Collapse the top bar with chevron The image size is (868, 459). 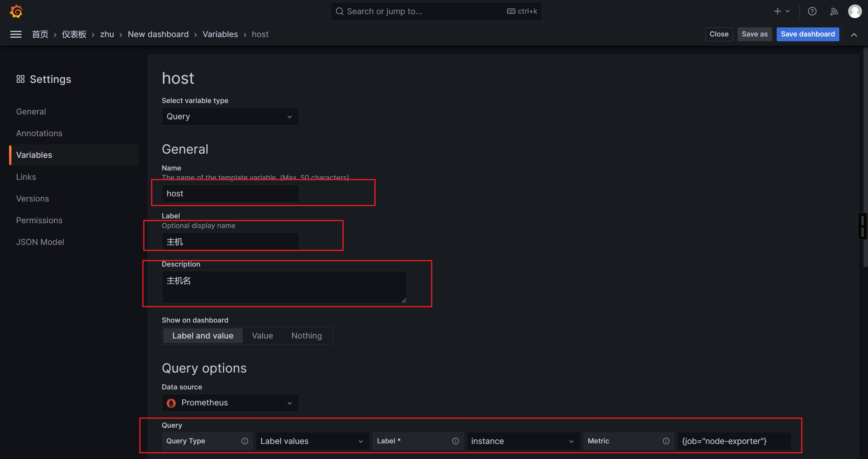854,35
